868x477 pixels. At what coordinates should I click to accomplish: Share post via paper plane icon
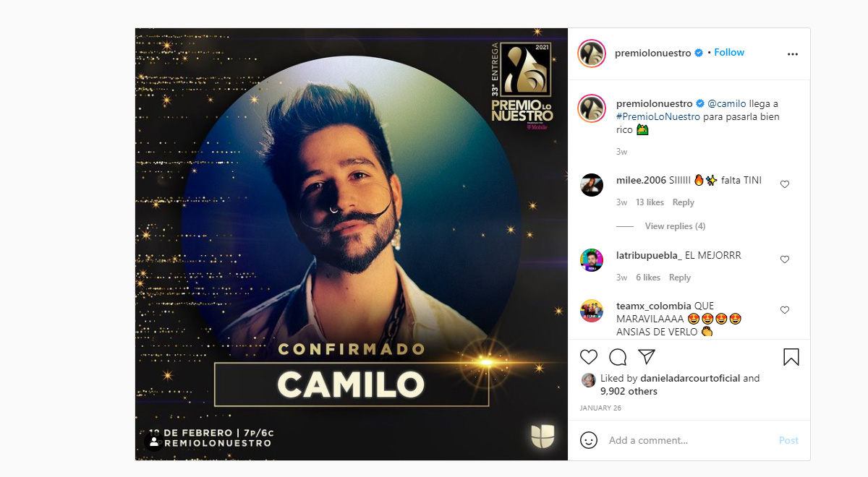(x=647, y=357)
